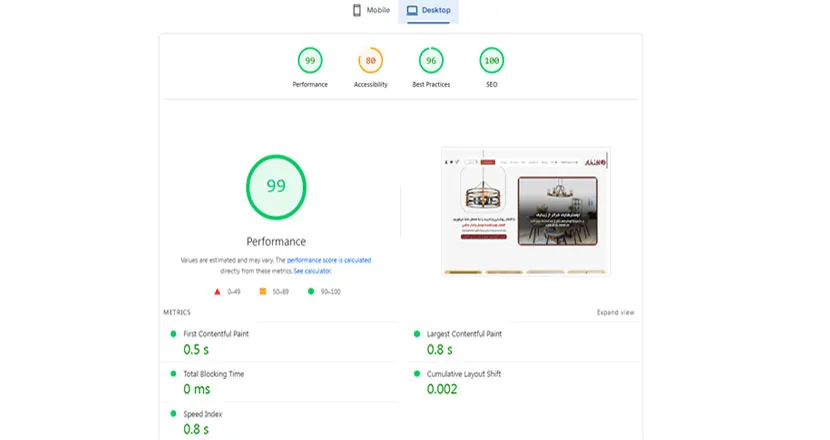Click the Performance score gauge 99
Image resolution: width=830 pixels, height=440 pixels.
(310, 61)
